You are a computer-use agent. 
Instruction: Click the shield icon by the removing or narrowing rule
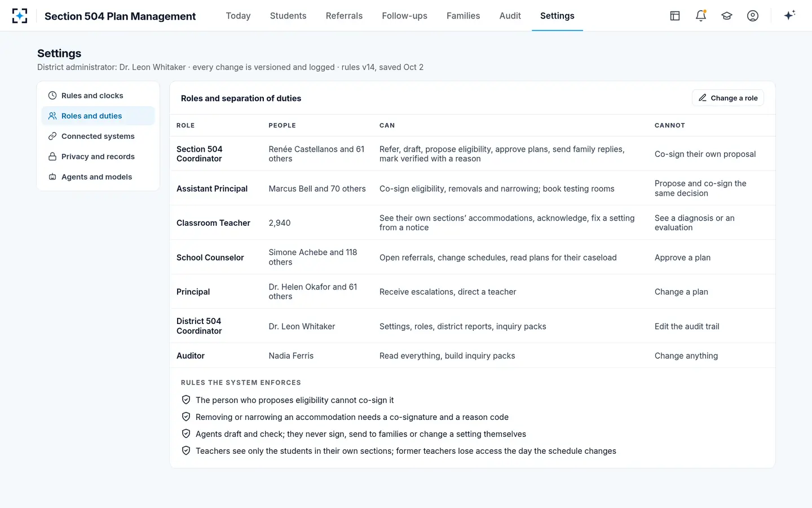pyautogui.click(x=186, y=417)
